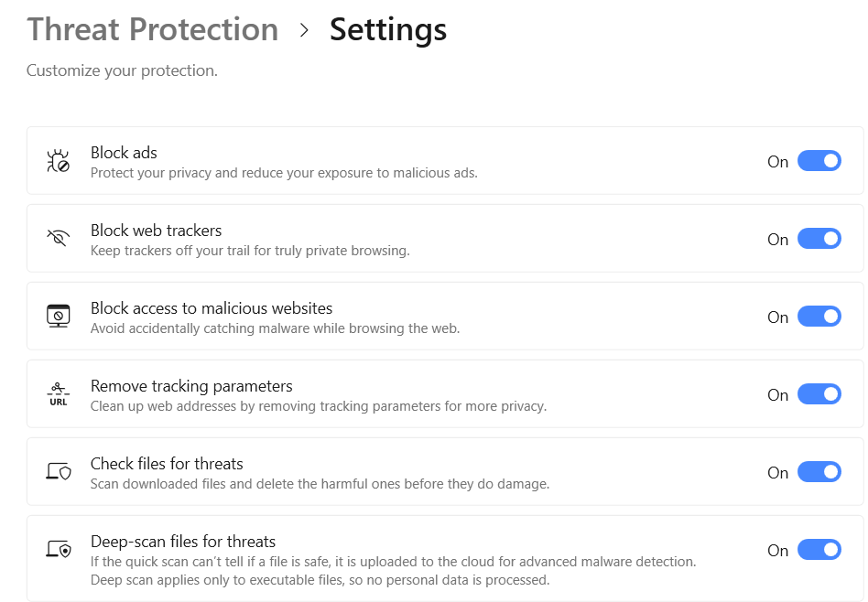Select the Settings breadcrumb title

click(x=388, y=30)
